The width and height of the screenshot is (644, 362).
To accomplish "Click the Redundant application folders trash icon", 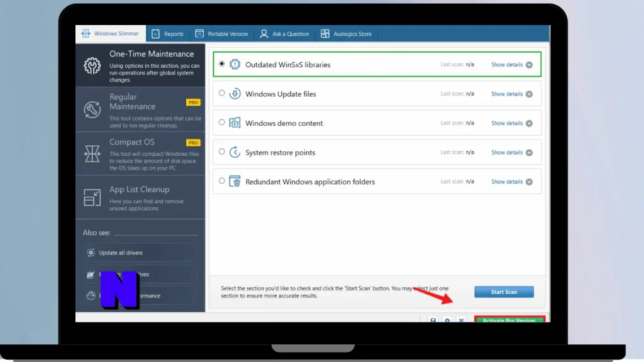I will coord(235,182).
